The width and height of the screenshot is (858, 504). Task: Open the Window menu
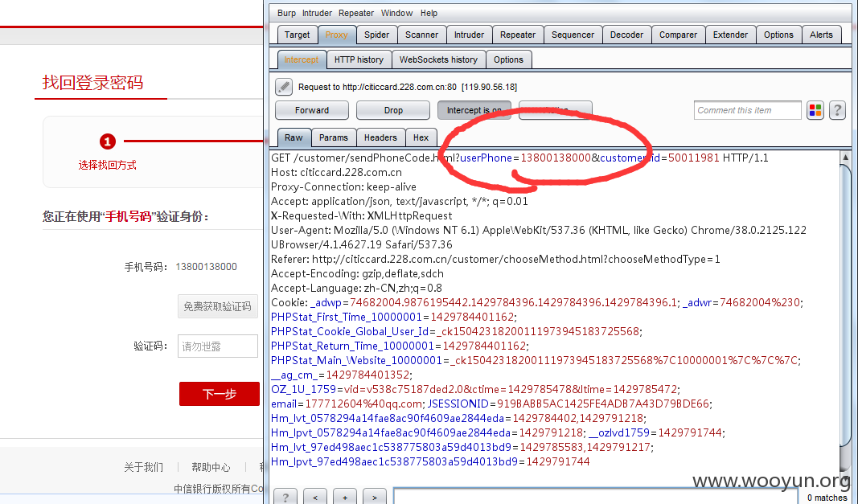pyautogui.click(x=396, y=13)
